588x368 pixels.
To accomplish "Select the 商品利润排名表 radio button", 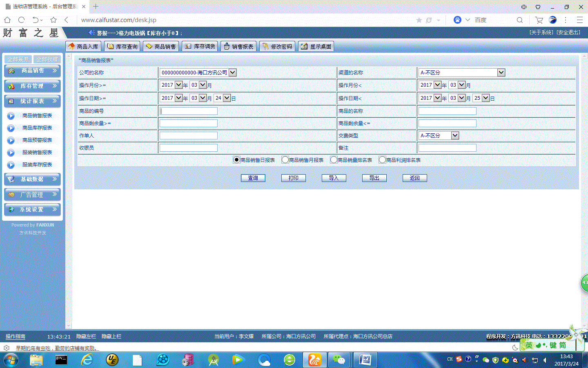I will (x=383, y=160).
